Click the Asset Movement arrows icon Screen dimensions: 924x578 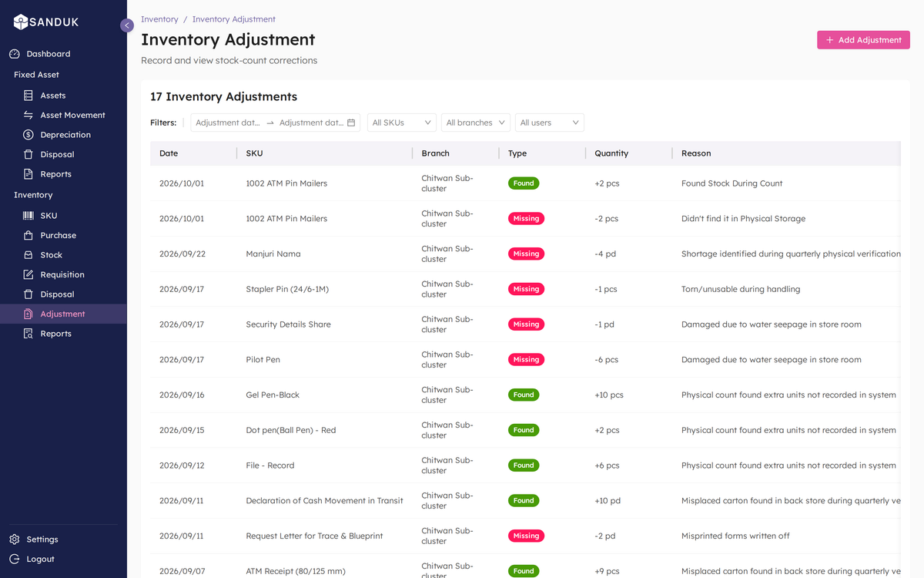tap(28, 115)
